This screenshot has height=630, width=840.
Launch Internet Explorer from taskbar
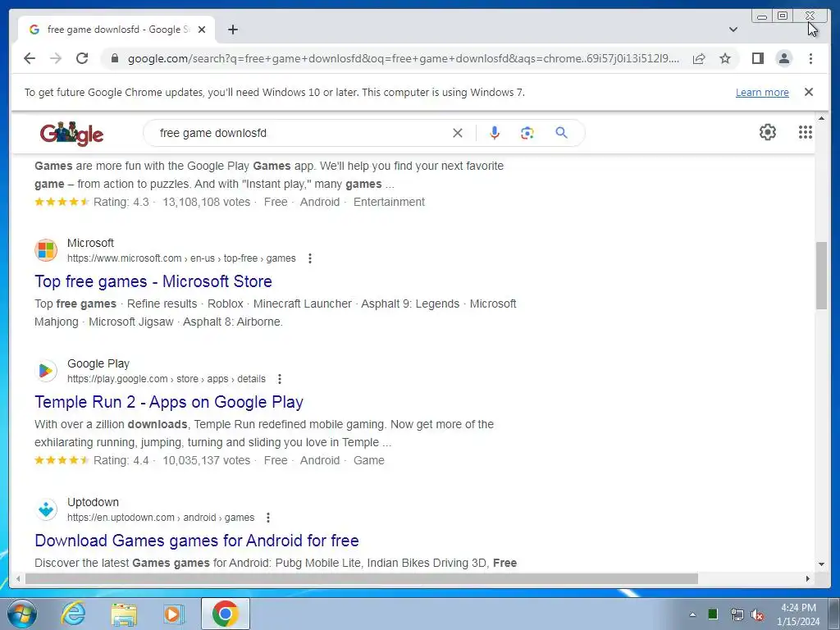point(73,614)
